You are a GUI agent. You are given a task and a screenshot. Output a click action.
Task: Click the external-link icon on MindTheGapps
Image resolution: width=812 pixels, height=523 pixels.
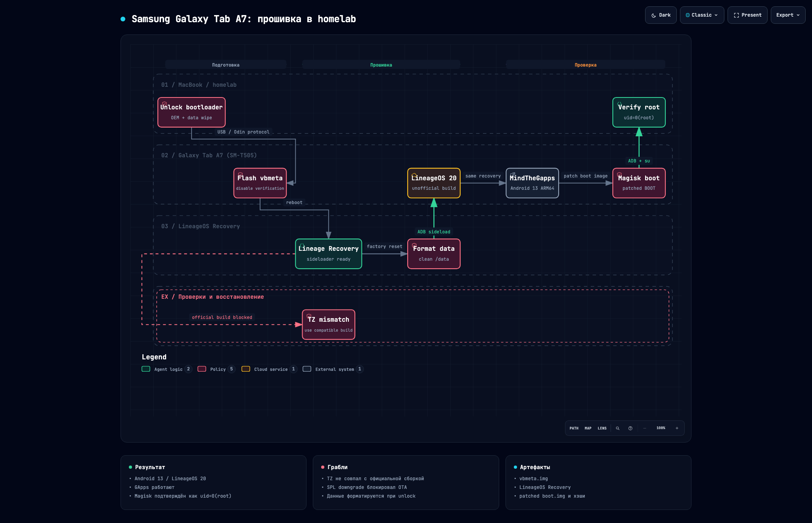pyautogui.click(x=513, y=175)
